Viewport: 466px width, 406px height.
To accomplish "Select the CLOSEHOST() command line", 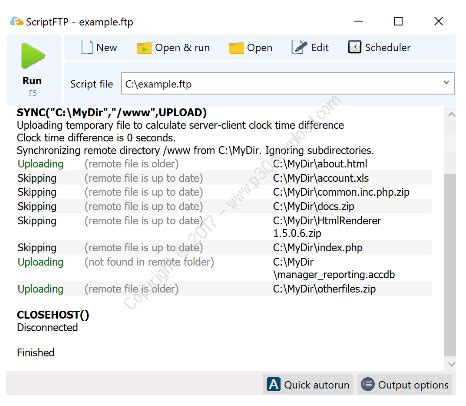I will tap(53, 315).
